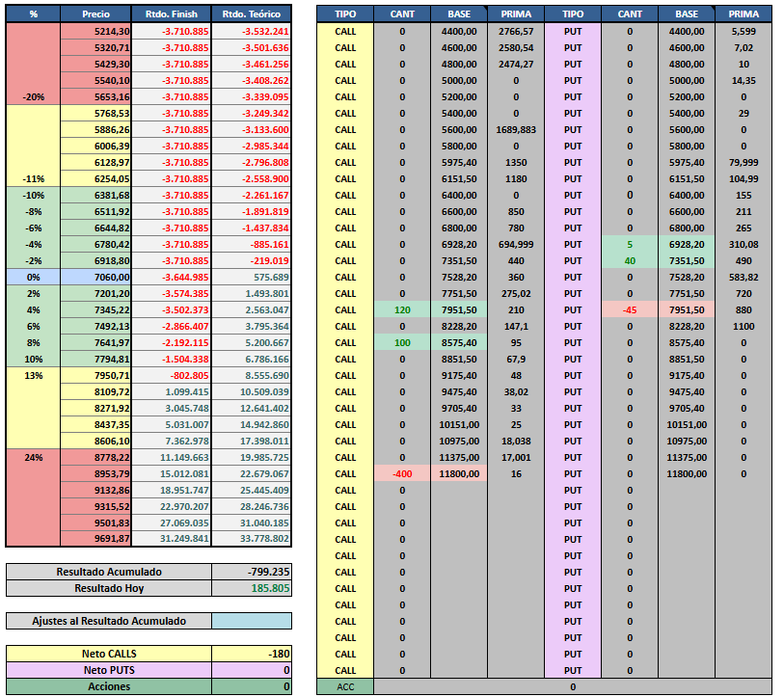The width and height of the screenshot is (784, 697).
Task: Select Rtdo. Finish value -3.644.985
Action: pyautogui.click(x=171, y=277)
